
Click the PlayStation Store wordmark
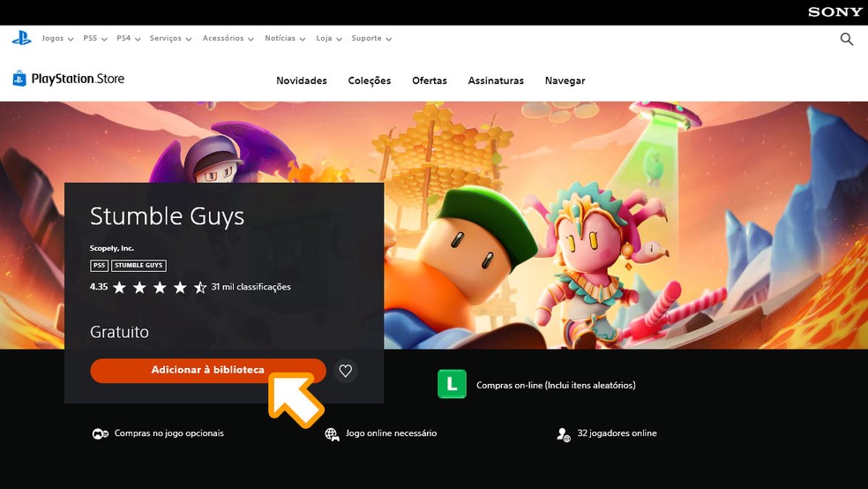78,79
